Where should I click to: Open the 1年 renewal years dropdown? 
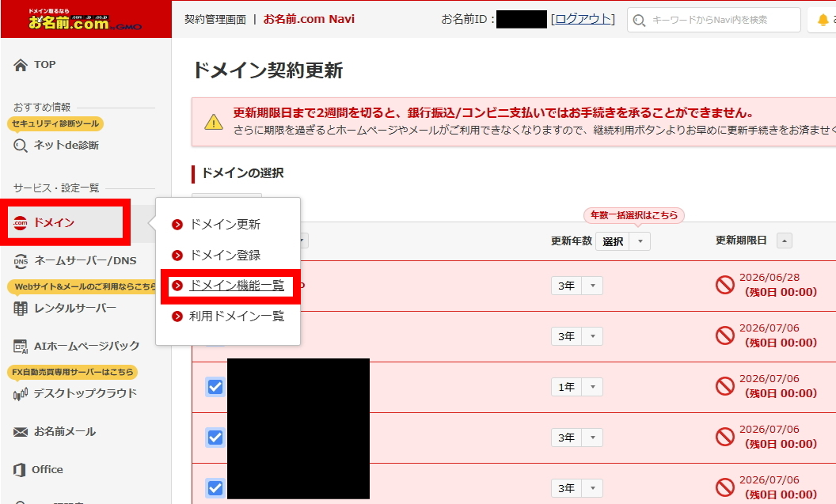coord(577,387)
